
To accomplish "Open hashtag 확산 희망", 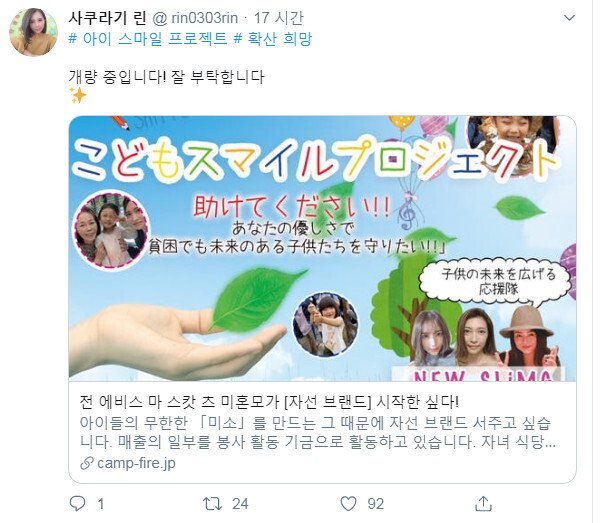I will pyautogui.click(x=272, y=39).
